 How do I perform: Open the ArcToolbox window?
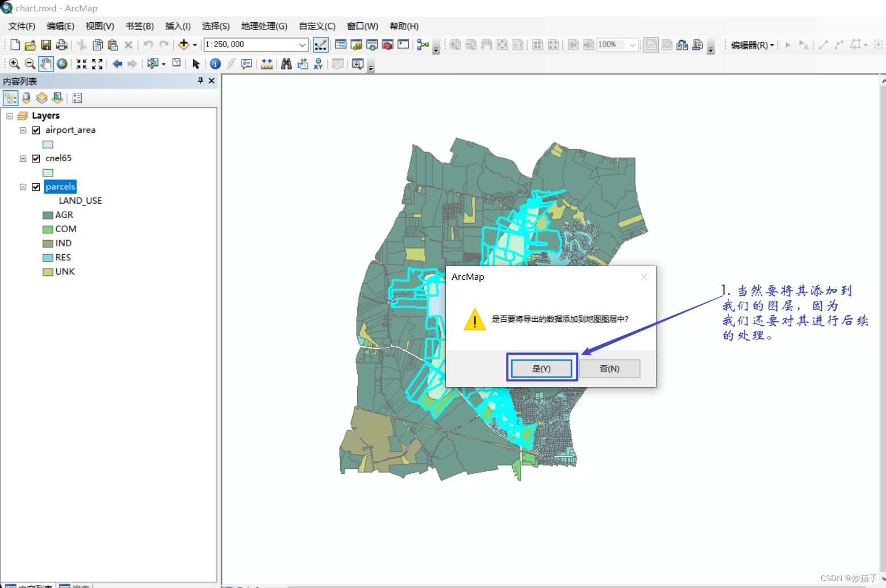(x=387, y=44)
